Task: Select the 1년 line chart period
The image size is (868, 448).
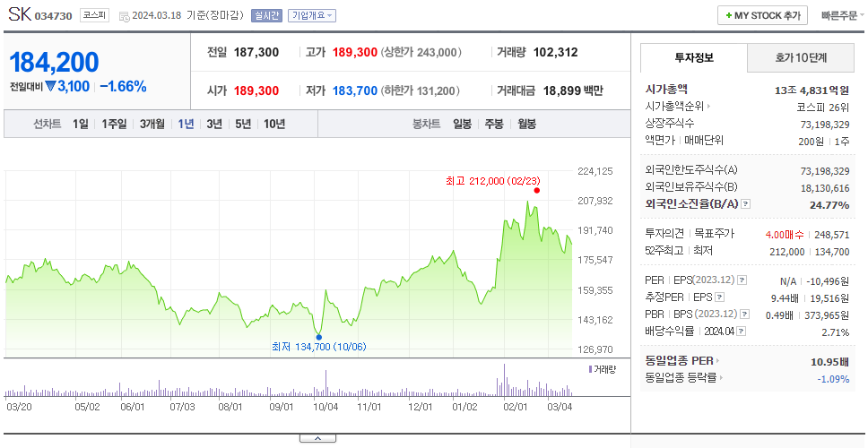Action: click(x=186, y=124)
